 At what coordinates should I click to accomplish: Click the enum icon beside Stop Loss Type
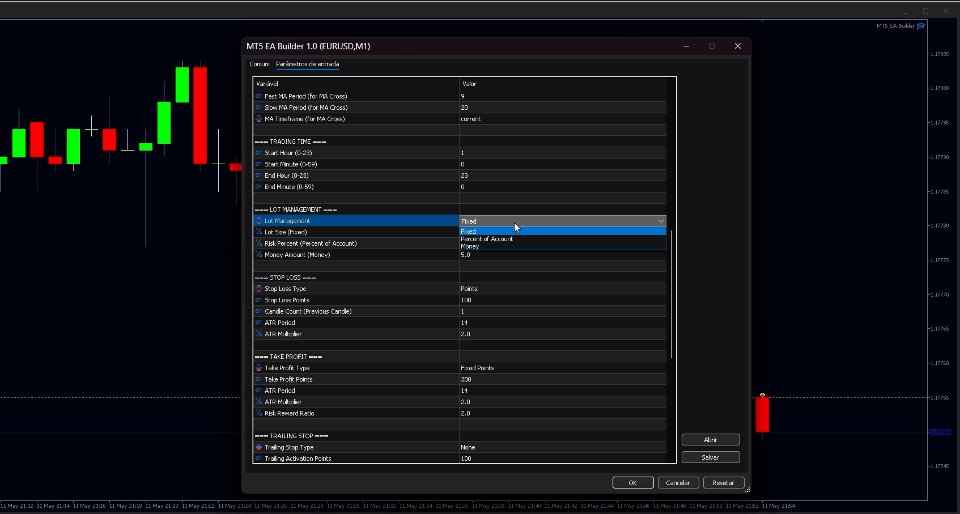point(258,289)
